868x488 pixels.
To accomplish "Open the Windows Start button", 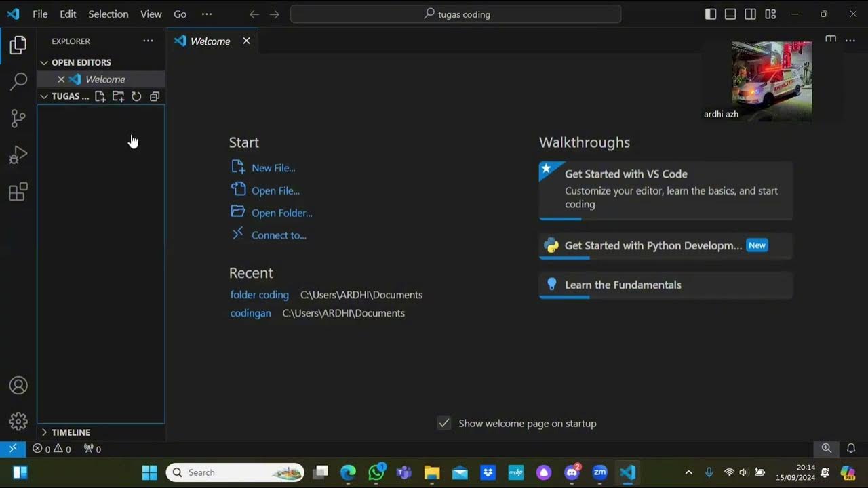I will click(150, 472).
